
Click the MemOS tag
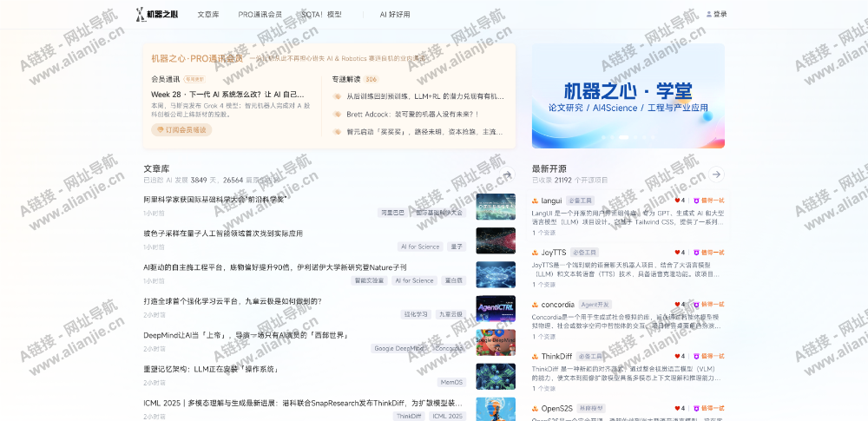451,382
